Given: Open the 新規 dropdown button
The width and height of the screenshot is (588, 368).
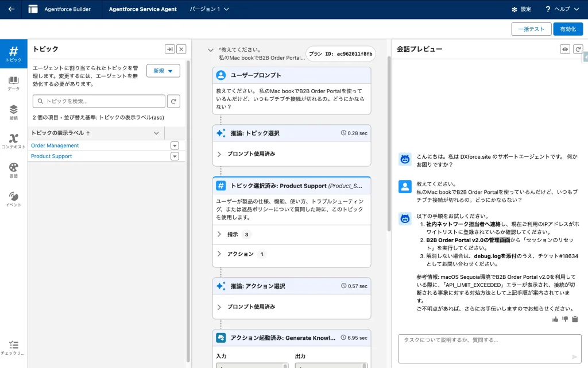Looking at the screenshot, I should pyautogui.click(x=163, y=71).
